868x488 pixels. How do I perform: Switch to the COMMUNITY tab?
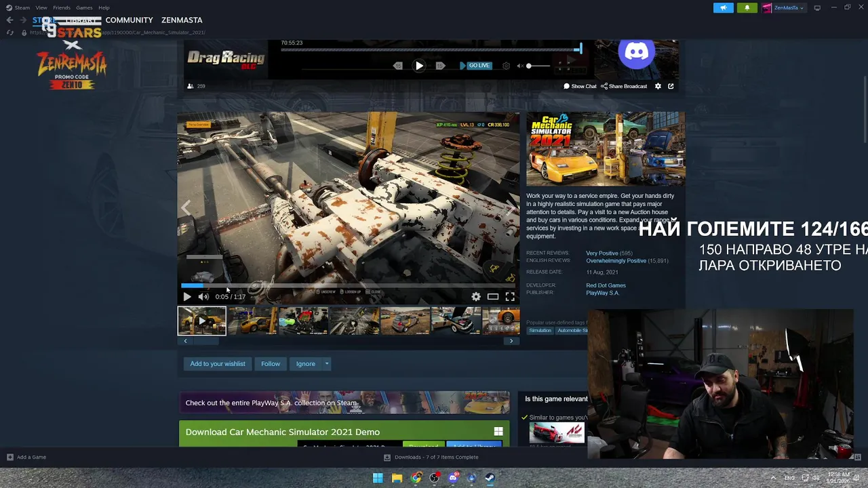coord(129,20)
